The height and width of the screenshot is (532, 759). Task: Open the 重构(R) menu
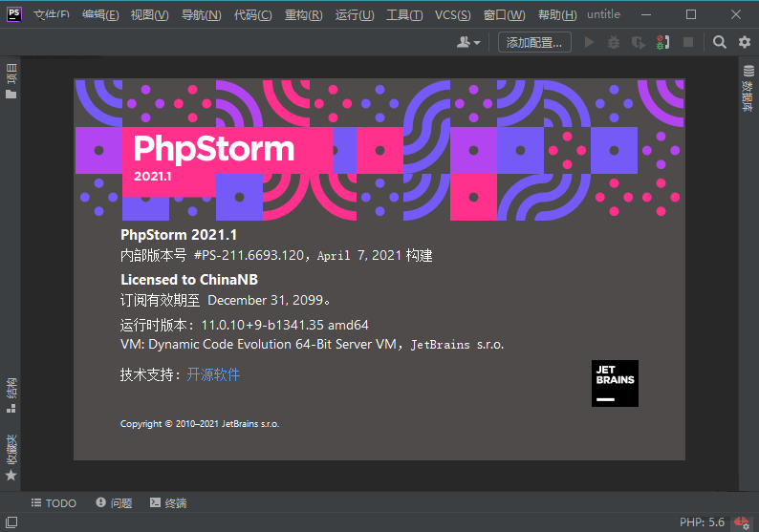303,15
